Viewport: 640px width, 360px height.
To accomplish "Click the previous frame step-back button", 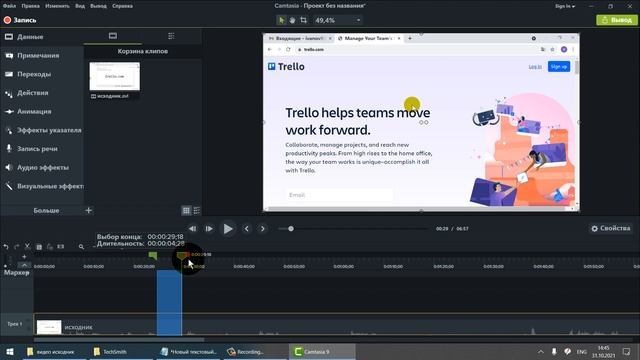I will point(192,229).
